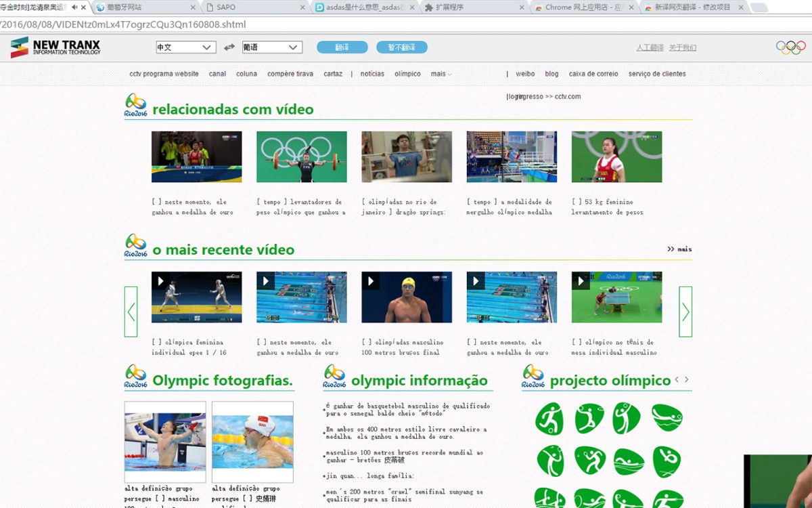Swap languages with the double-arrow icon

[229, 47]
